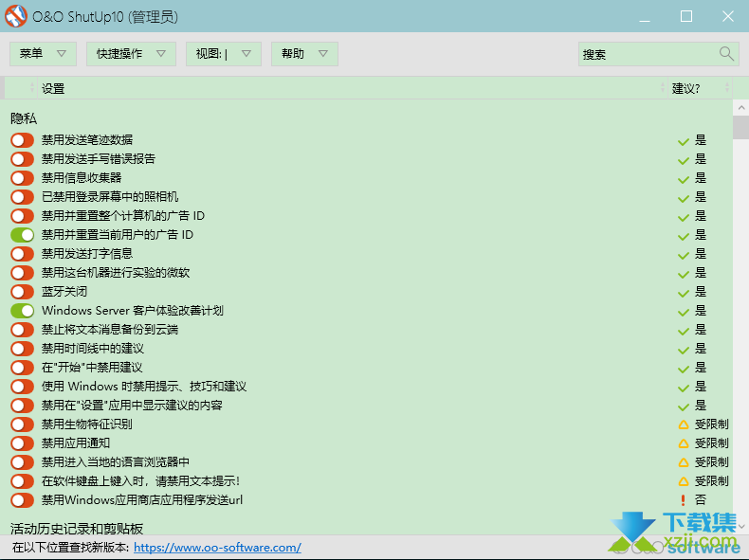The height and width of the screenshot is (560, 749).
Task: Click the red exclamation icon beside 禁用Windows应用商店应用程序发送url
Action: pyautogui.click(x=683, y=500)
